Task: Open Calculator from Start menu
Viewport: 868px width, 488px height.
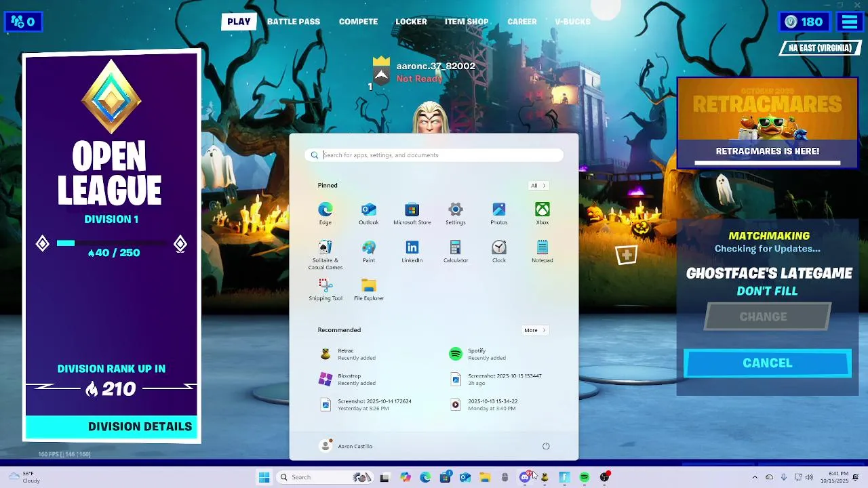Action: pos(456,251)
